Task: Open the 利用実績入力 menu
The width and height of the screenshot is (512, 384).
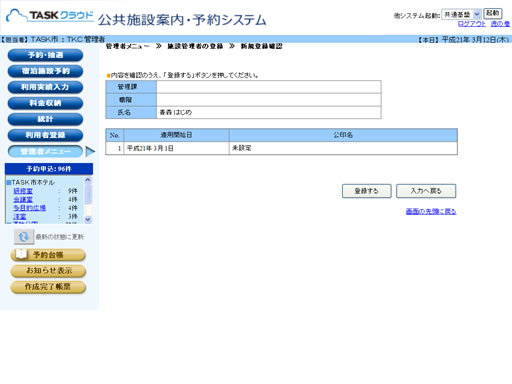Action: [45, 87]
